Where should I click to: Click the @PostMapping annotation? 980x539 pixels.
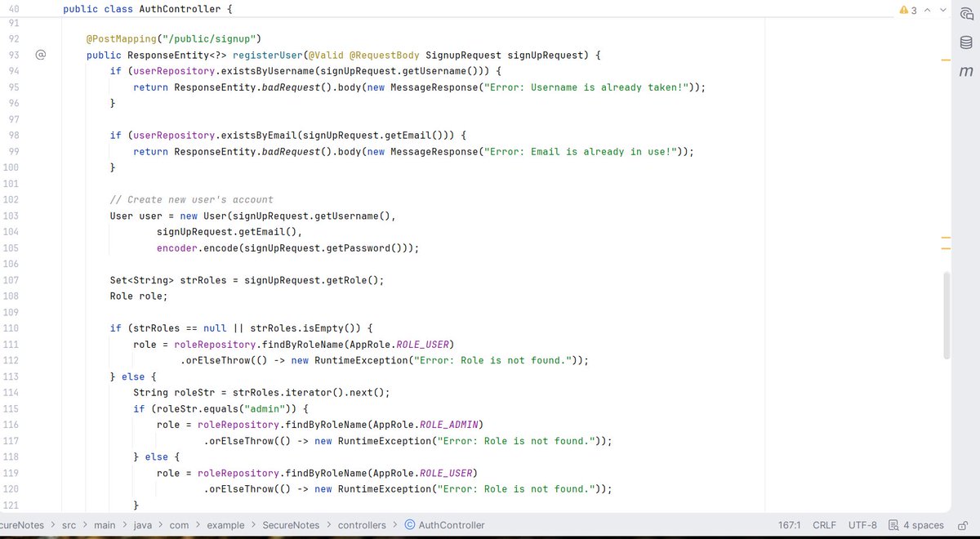click(122, 39)
